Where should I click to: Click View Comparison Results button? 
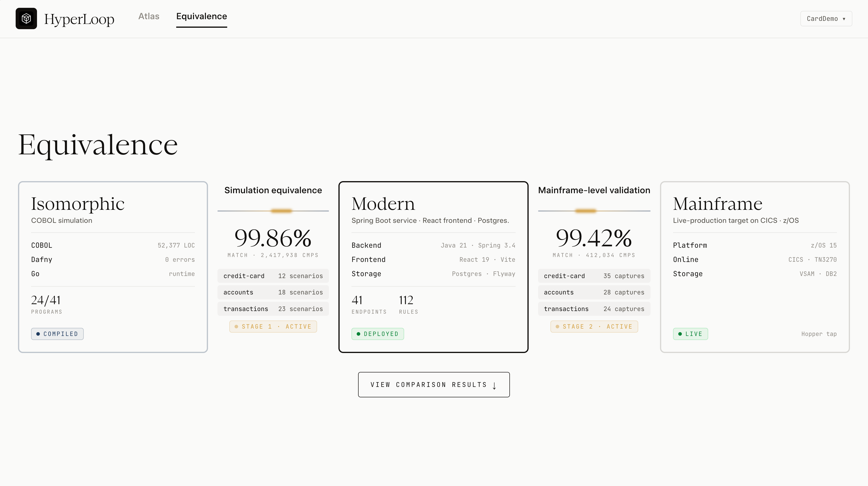(x=434, y=385)
